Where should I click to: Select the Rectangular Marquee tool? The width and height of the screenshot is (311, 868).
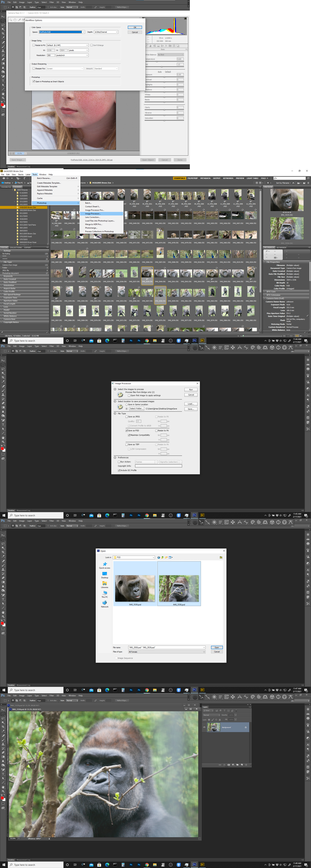click(3, 714)
